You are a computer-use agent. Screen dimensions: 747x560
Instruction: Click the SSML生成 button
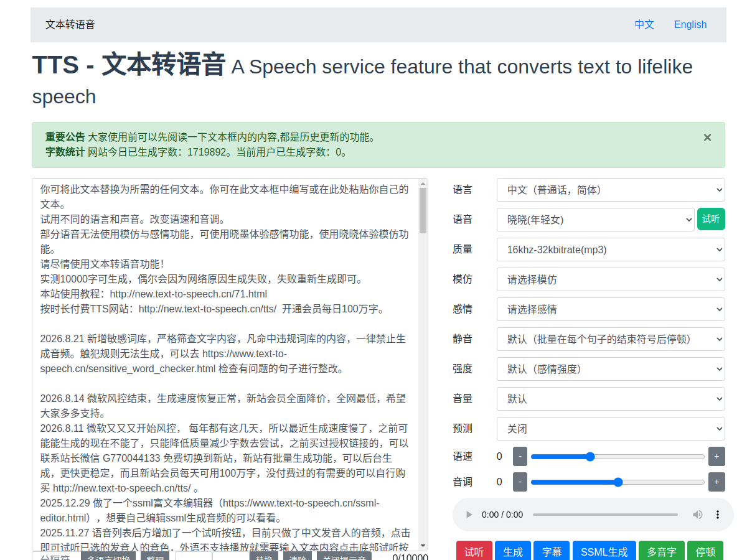click(x=604, y=551)
